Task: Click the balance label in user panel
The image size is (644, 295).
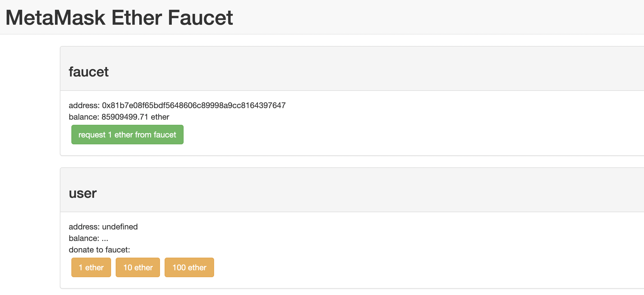Action: pyautogui.click(x=84, y=238)
